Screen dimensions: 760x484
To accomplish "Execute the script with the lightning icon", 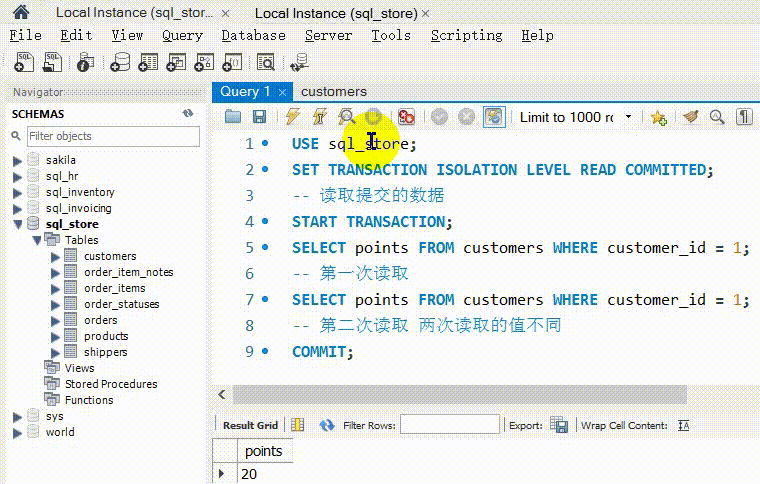I will click(x=292, y=117).
